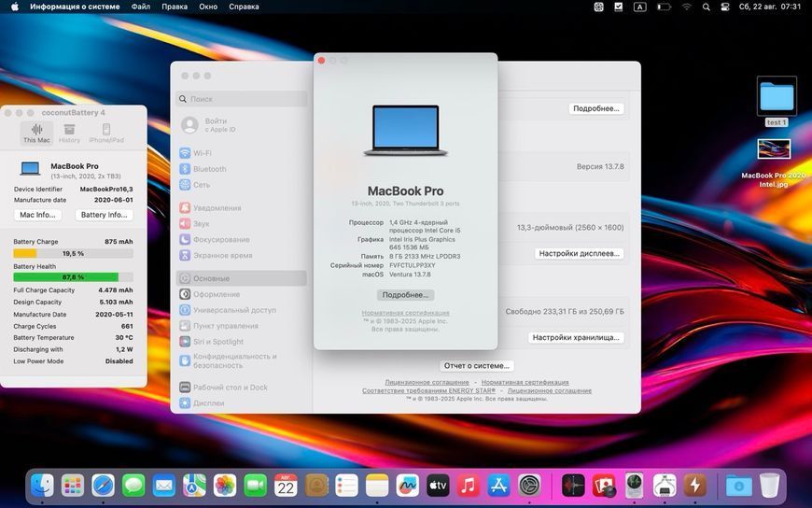812x508 pixels.
Task: Open Downloads folder in dock
Action: [x=739, y=486]
